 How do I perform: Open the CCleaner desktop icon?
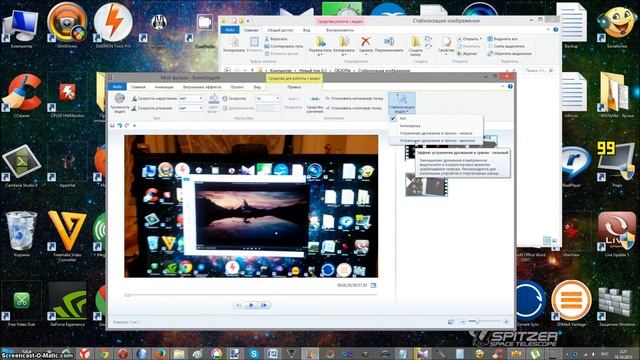pos(21,96)
